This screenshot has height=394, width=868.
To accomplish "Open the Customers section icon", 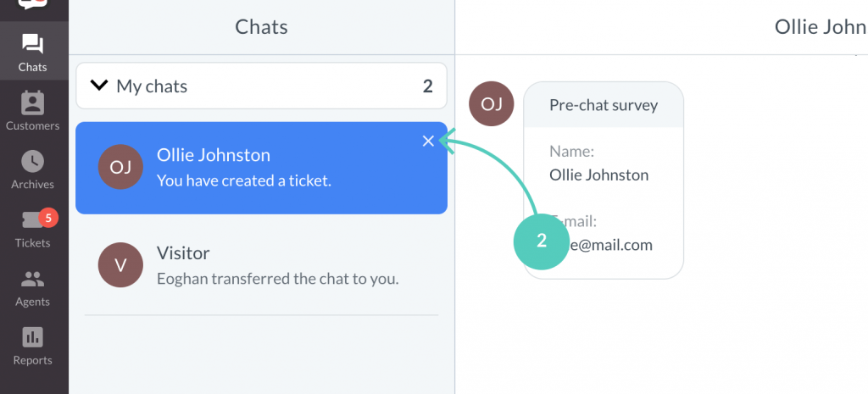I will [x=32, y=103].
